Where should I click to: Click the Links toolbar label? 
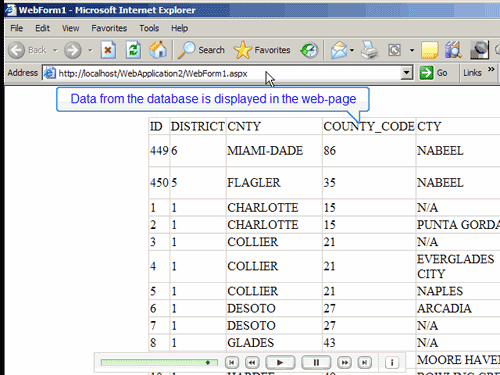point(472,73)
